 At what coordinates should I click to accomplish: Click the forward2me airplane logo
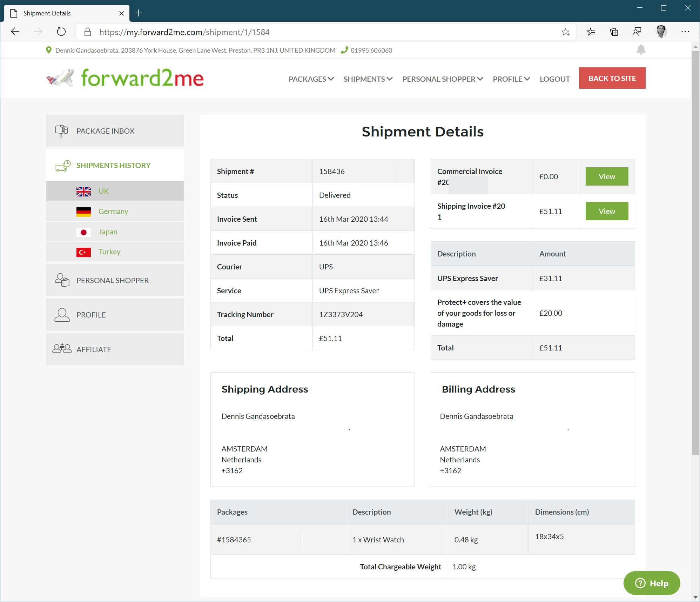point(60,78)
